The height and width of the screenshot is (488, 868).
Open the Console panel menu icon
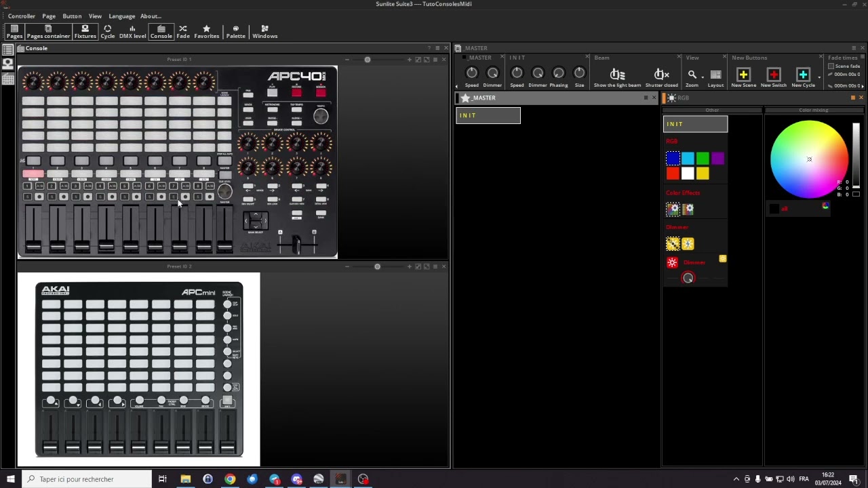pyautogui.click(x=437, y=48)
